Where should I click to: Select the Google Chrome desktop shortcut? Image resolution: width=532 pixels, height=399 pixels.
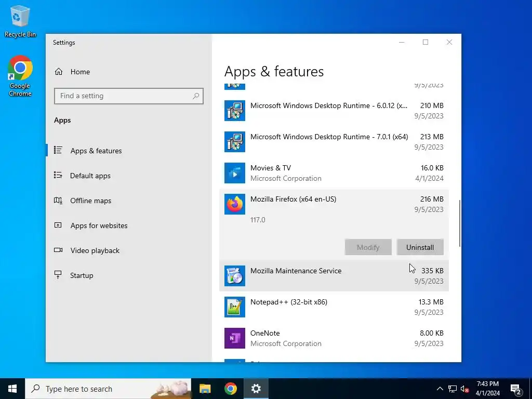point(20,76)
